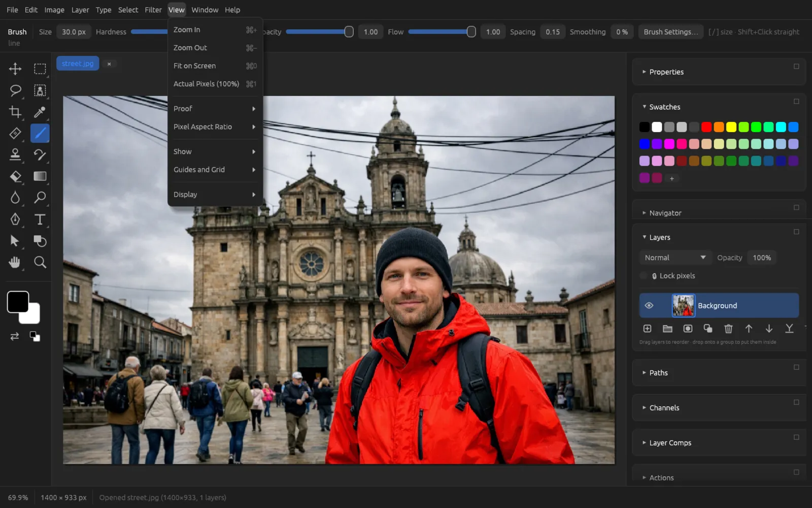Enable Lock pixels option

point(644,276)
